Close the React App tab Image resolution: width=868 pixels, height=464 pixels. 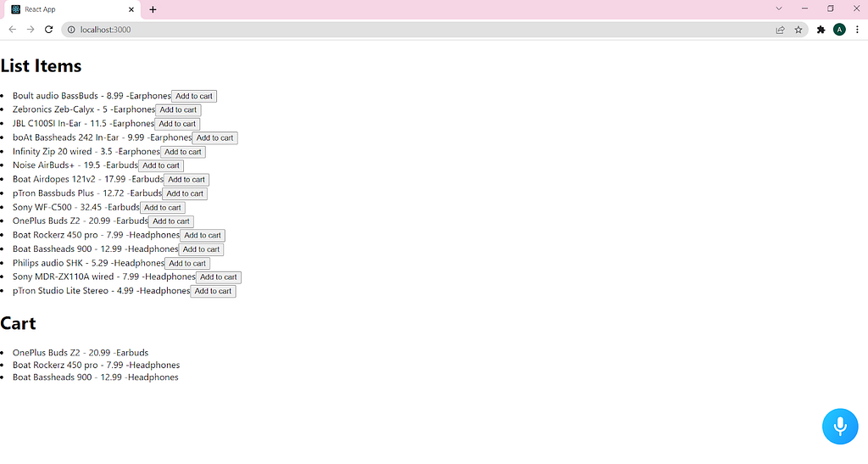[x=131, y=9]
